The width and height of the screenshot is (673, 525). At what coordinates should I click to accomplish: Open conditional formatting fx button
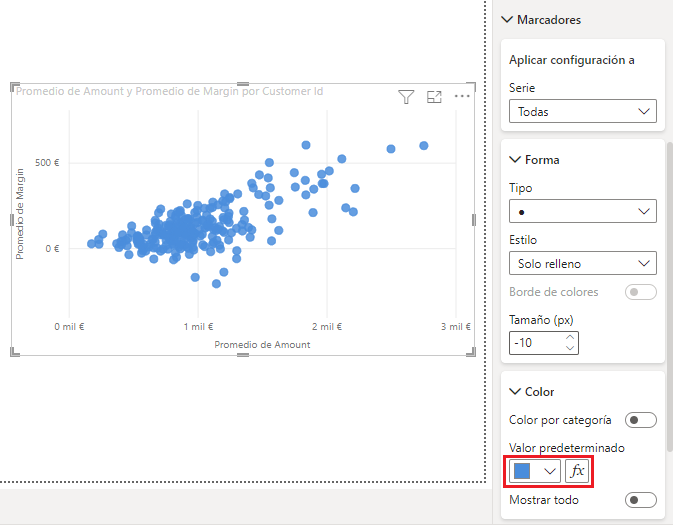(x=577, y=471)
